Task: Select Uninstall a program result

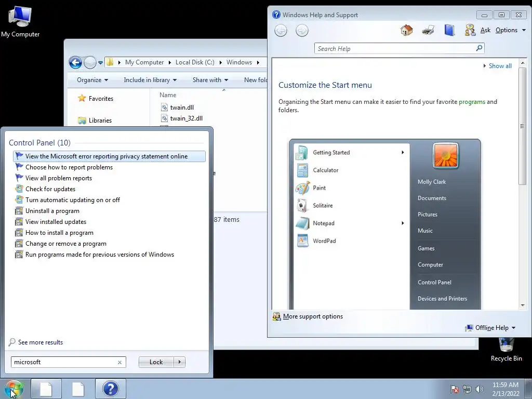Action: [x=109, y=211]
